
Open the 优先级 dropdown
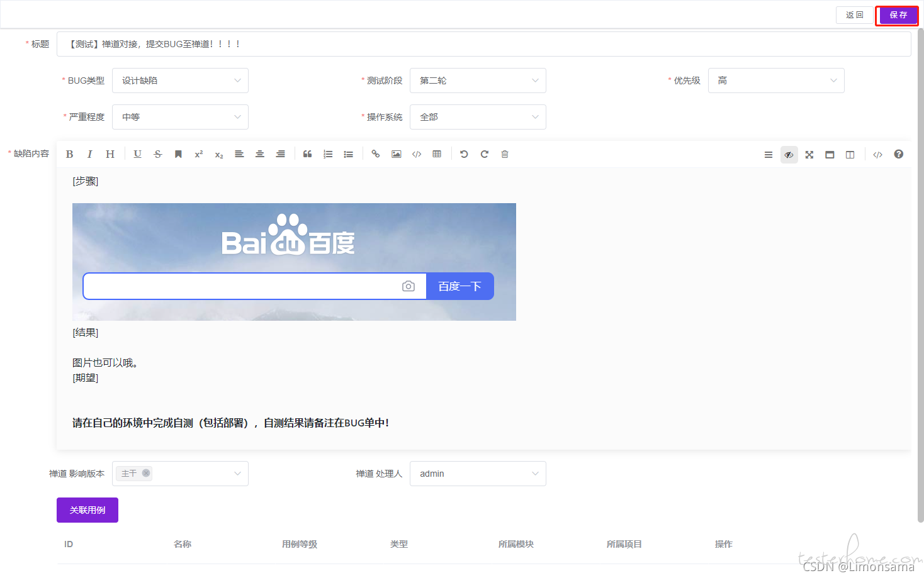point(776,81)
